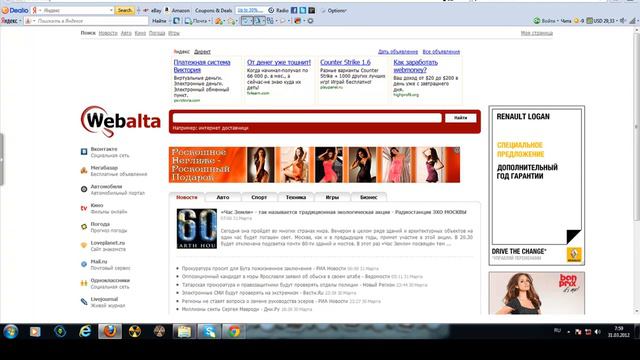
Task: Open Livejournal icon in sidebar
Action: (84, 302)
